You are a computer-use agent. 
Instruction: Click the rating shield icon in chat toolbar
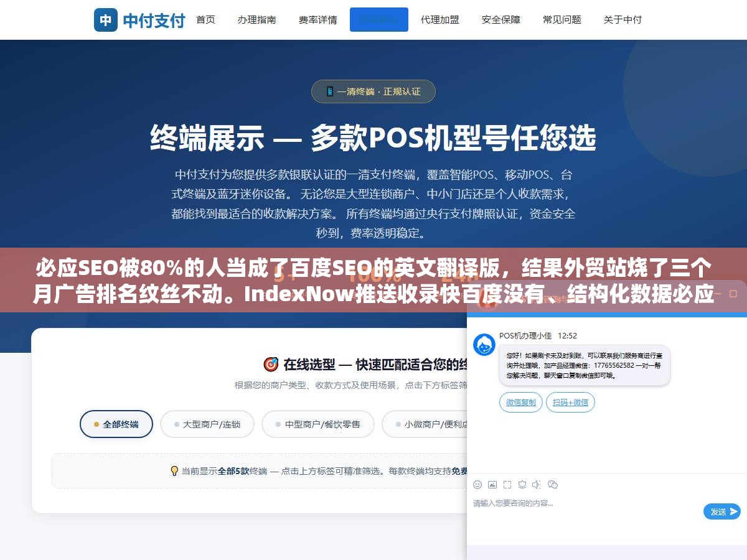(x=522, y=485)
